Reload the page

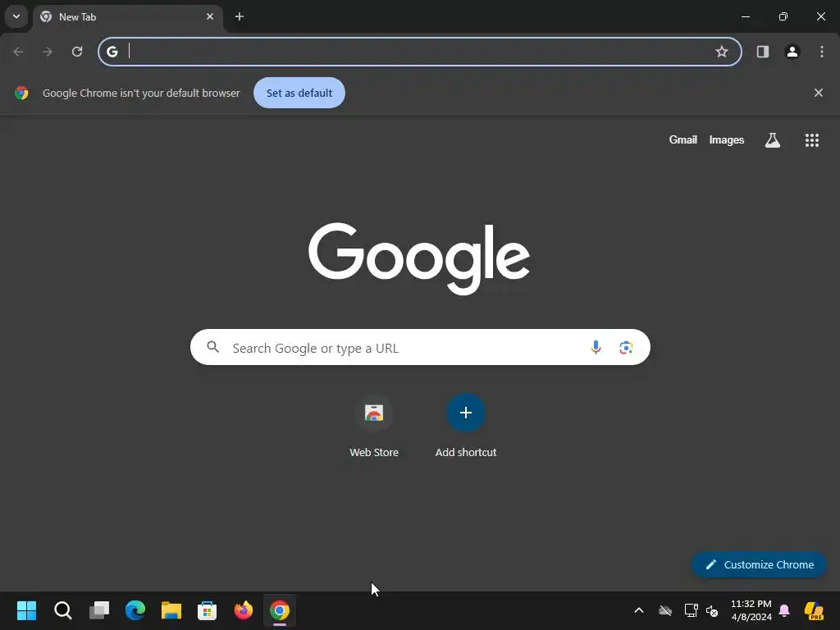pos(77,52)
